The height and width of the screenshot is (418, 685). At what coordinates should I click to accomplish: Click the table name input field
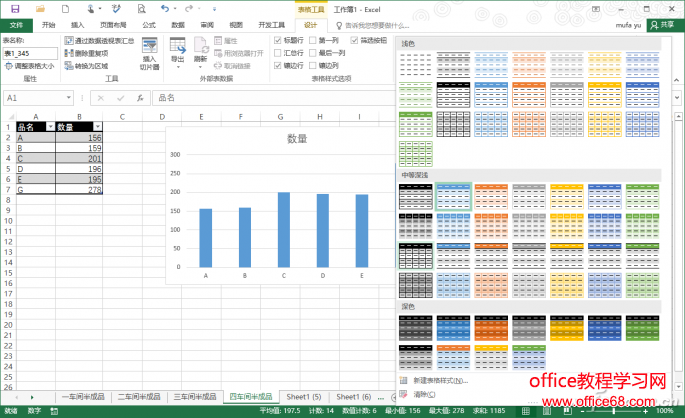click(29, 52)
